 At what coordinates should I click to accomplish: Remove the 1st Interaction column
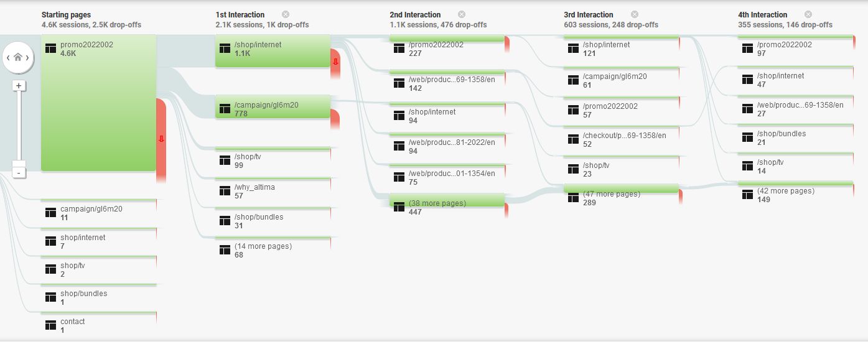[285, 14]
